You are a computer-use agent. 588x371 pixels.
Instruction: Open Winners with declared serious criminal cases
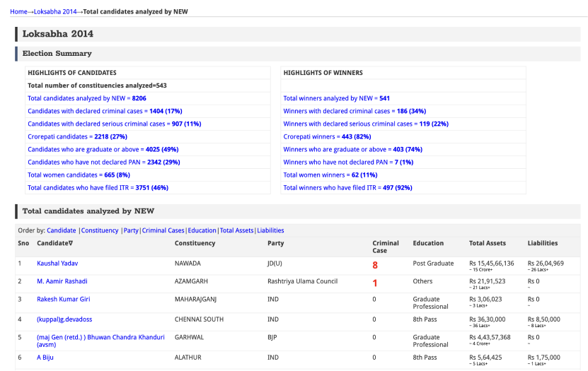pos(366,124)
